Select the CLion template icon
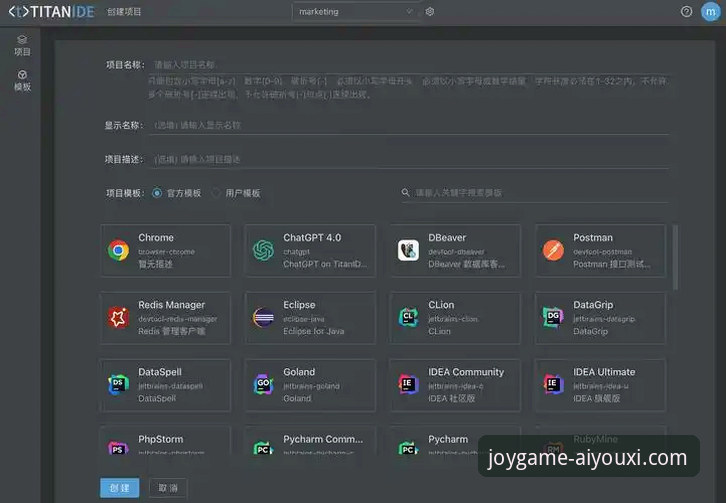 (x=408, y=317)
